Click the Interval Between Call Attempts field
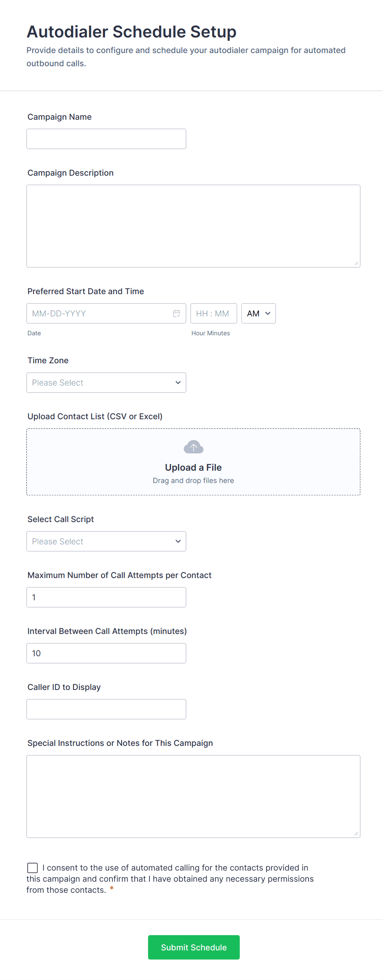383x980 pixels. point(106,653)
